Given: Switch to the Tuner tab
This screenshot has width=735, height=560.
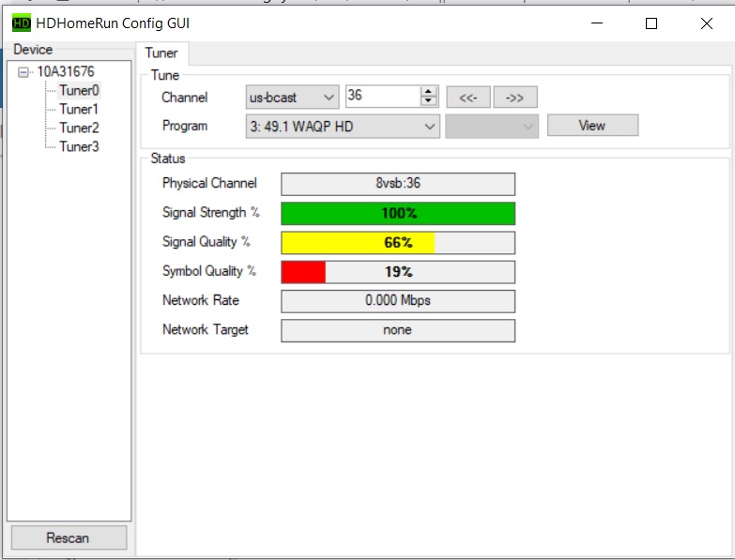Looking at the screenshot, I should 161,53.
